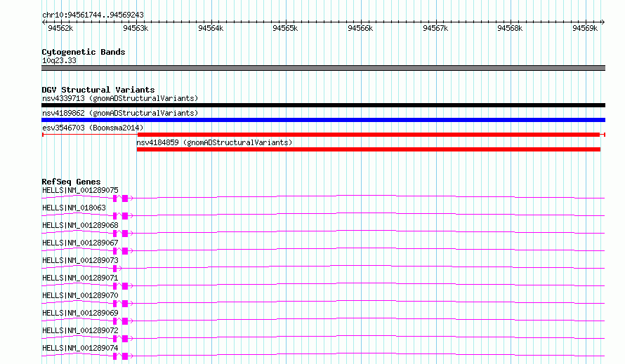Open the HELLS|NM_001289071 transcript label

(80, 278)
